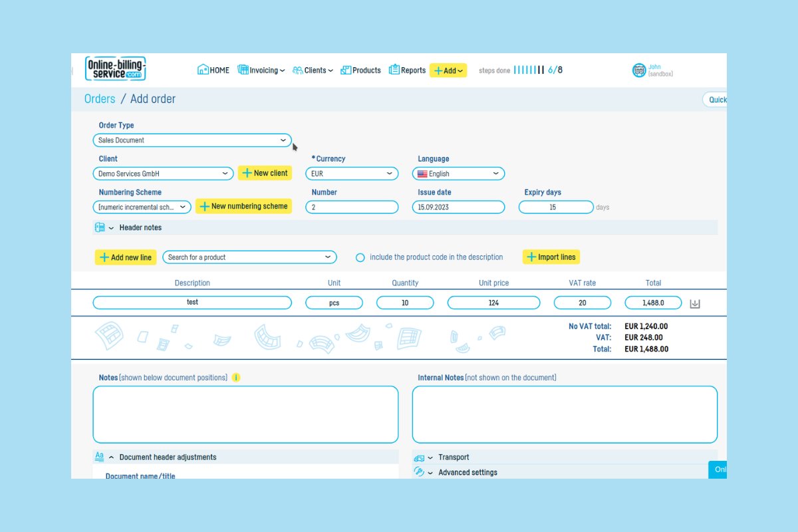Viewport: 798px width, 532px height.
Task: Click the download icon beside the line total
Action: (x=695, y=304)
